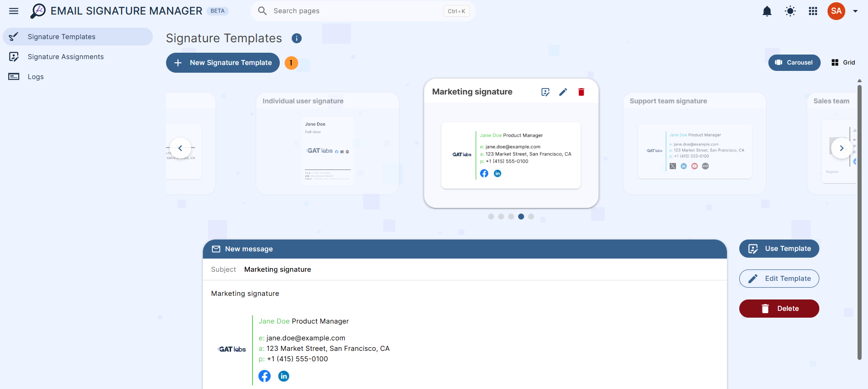This screenshot has height=389, width=868.
Task: Click the Marketing signature card title
Action: pyautogui.click(x=472, y=92)
